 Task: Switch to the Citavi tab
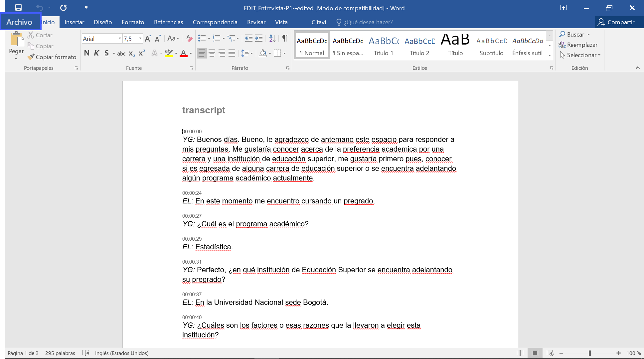point(319,22)
